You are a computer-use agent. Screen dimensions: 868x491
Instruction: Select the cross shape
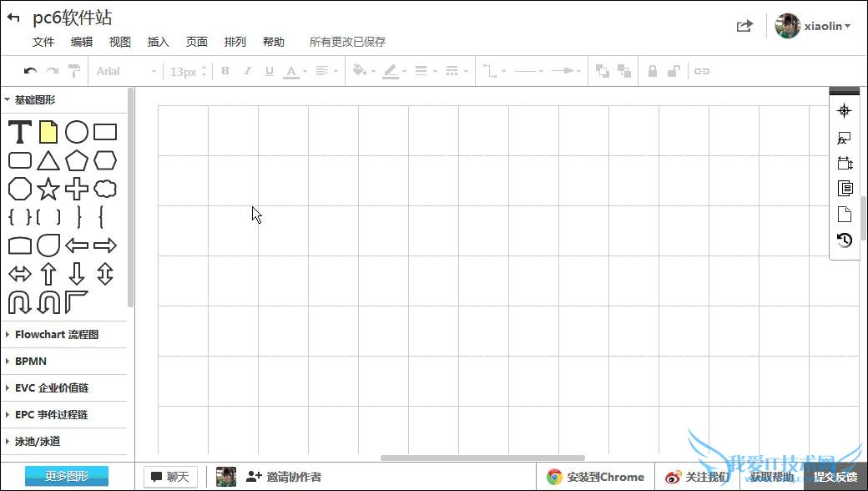click(77, 190)
